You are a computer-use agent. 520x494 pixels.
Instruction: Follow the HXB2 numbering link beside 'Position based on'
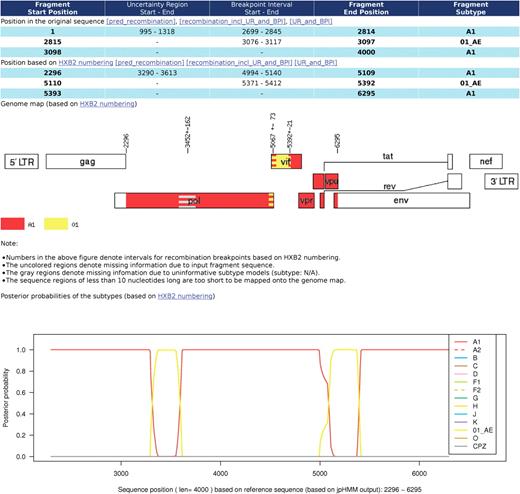[86, 63]
